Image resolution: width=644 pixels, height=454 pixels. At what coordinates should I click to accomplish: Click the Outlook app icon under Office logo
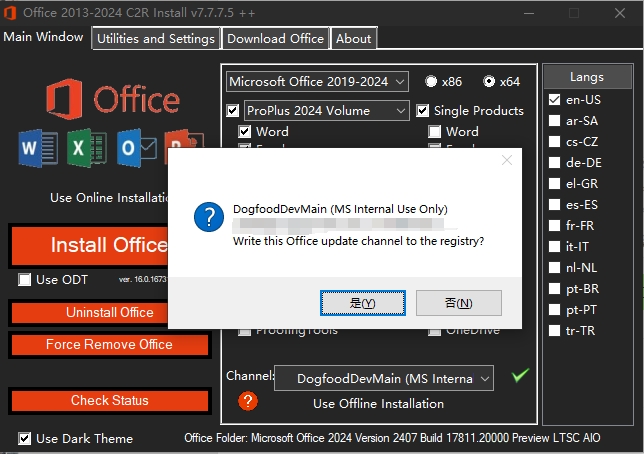[137, 148]
